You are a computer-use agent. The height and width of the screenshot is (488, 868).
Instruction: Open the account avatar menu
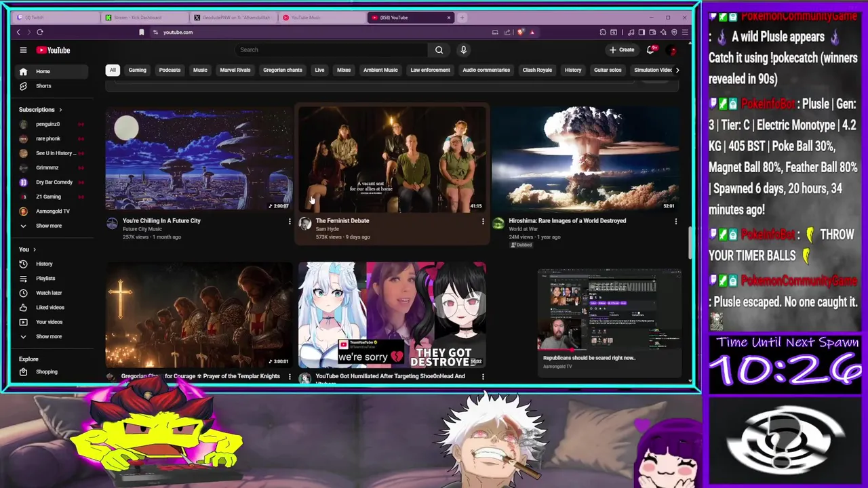click(672, 50)
